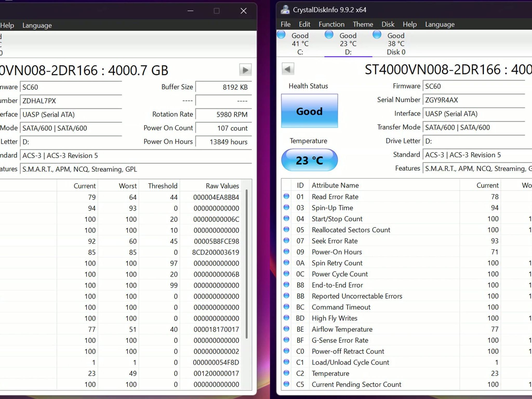Click status dot for Read Error Rate
Image resolution: width=532 pixels, height=399 pixels.
point(286,196)
